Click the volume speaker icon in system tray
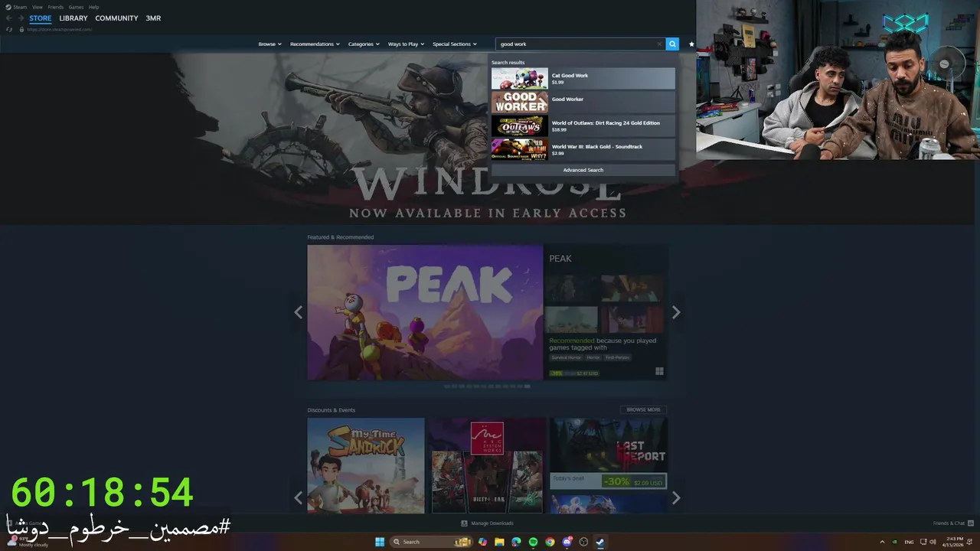The height and width of the screenshot is (551, 980). pos(932,542)
